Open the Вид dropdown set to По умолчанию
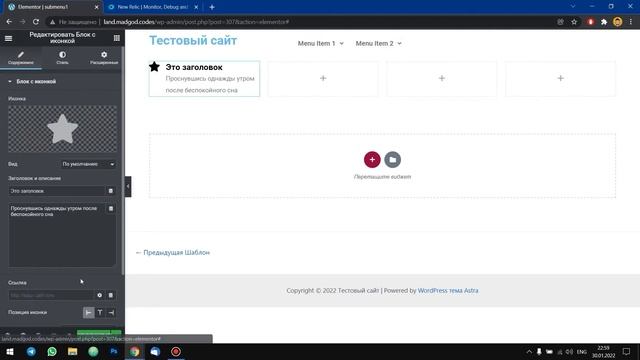Viewport: 640px width, 360px height. coord(88,164)
